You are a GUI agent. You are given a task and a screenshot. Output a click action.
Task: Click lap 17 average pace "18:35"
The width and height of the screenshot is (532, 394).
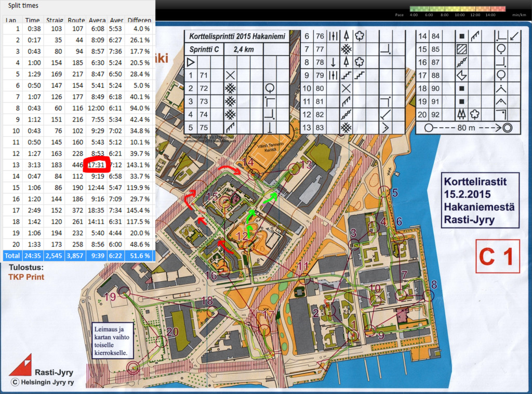[96, 211]
